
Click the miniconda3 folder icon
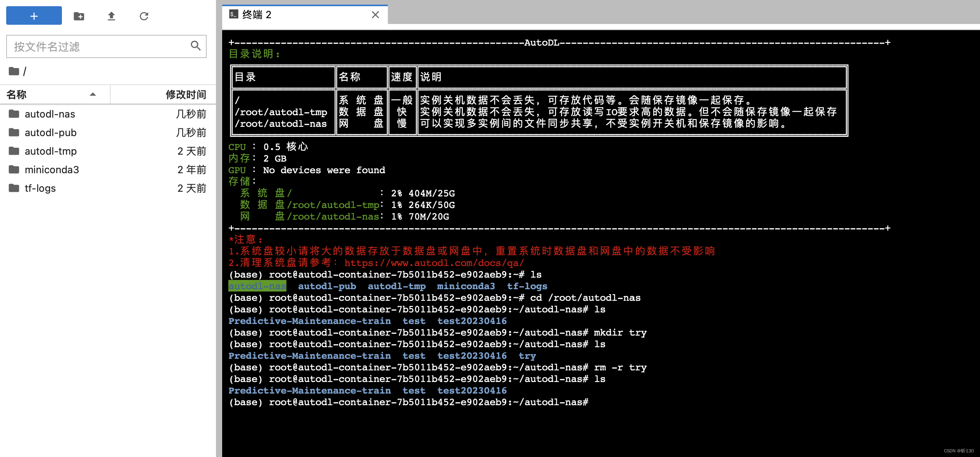click(x=14, y=169)
